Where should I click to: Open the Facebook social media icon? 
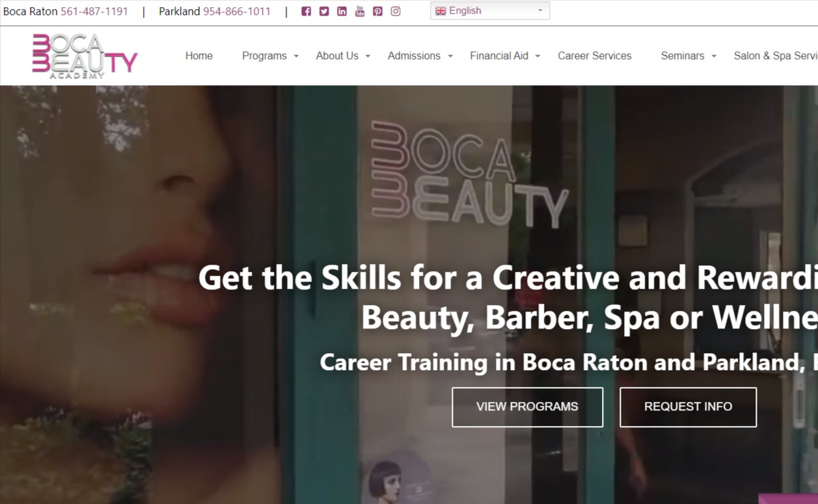(306, 11)
